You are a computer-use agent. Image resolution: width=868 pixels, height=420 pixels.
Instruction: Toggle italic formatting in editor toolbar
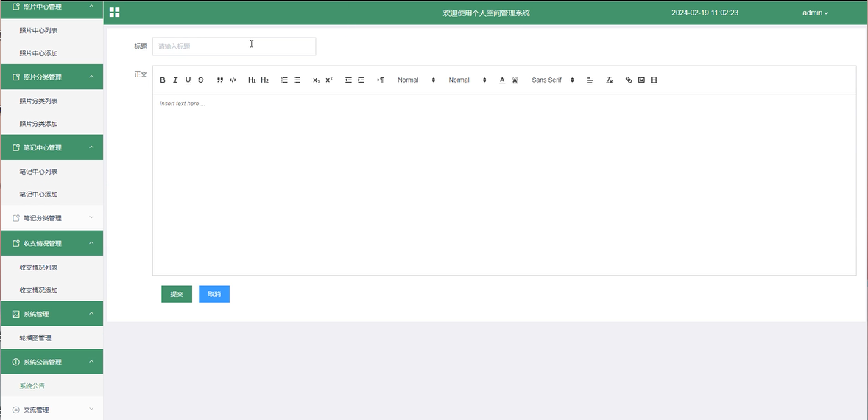(x=175, y=80)
